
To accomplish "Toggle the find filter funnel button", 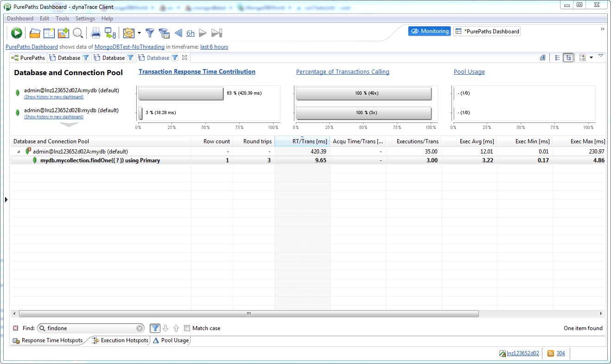I will (x=155, y=328).
